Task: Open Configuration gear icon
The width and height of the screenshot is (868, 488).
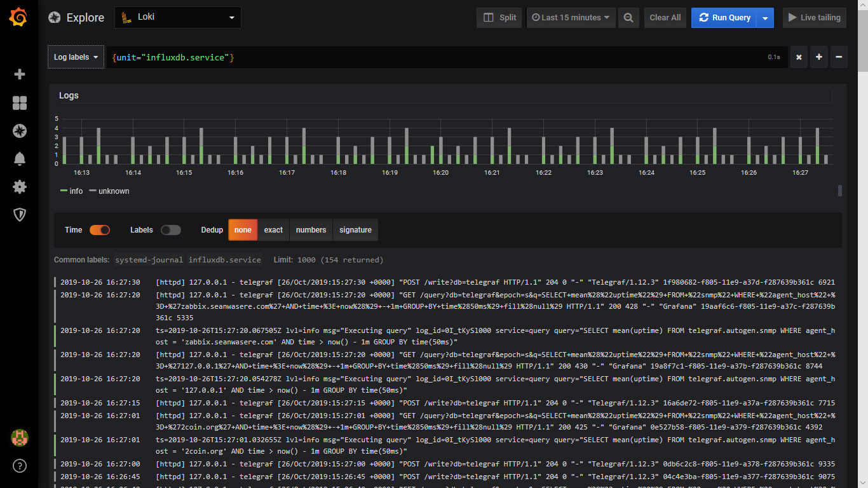Action: (x=20, y=187)
